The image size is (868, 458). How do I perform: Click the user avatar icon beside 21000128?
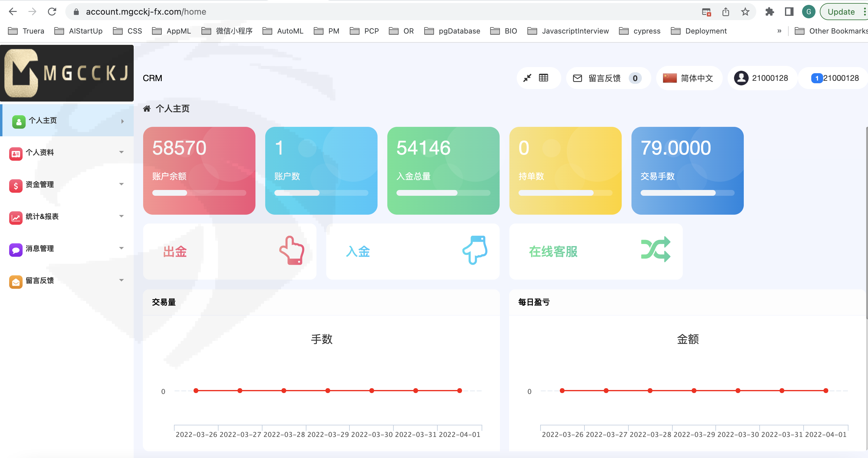[741, 78]
